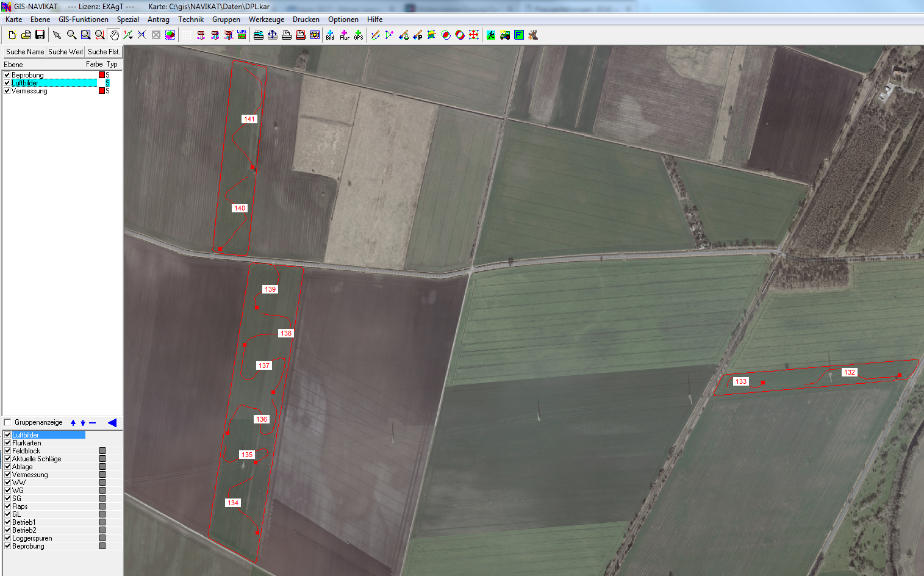Screen dimensions: 924x576
Task: Select the arrow pointer tool
Action: 57,35
